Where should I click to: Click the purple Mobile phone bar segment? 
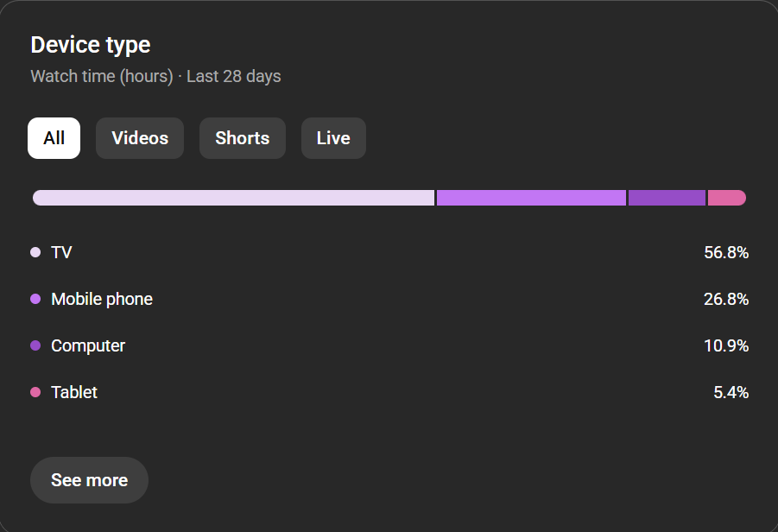point(530,197)
